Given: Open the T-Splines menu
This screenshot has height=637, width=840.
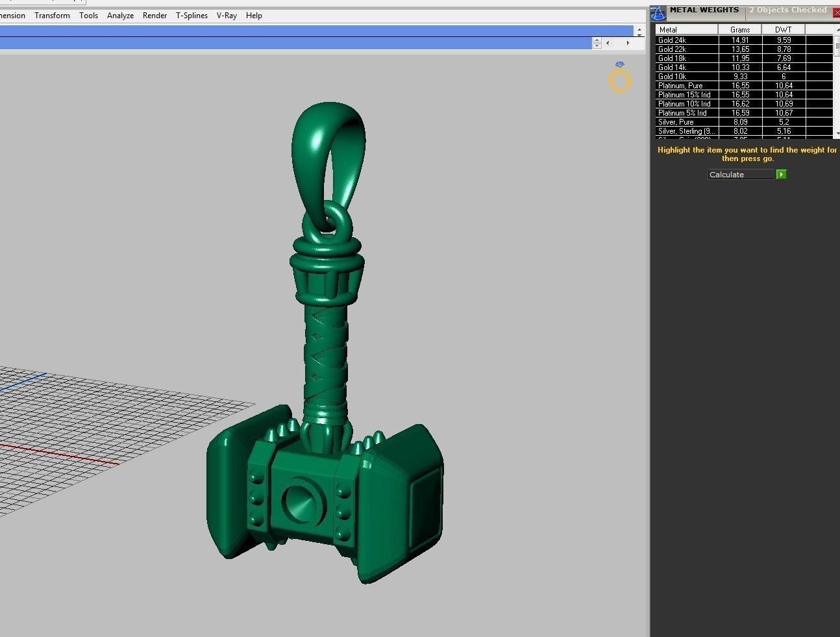Looking at the screenshot, I should point(191,16).
